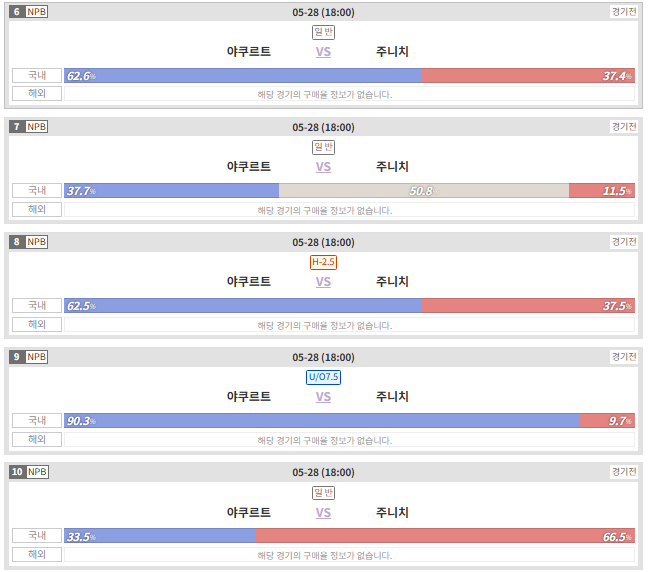Click the 50.8% draw segment in match 7
Image resolution: width=648 pixels, height=572 pixels.
[x=424, y=191]
